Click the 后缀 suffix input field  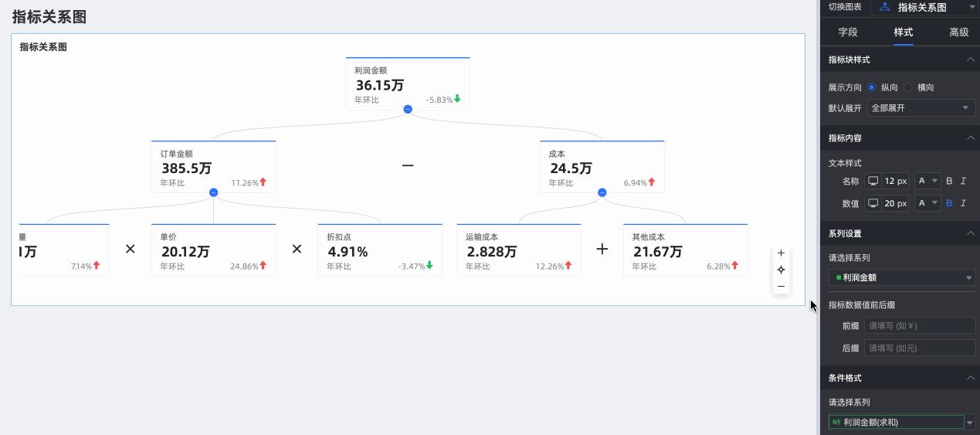pos(920,348)
